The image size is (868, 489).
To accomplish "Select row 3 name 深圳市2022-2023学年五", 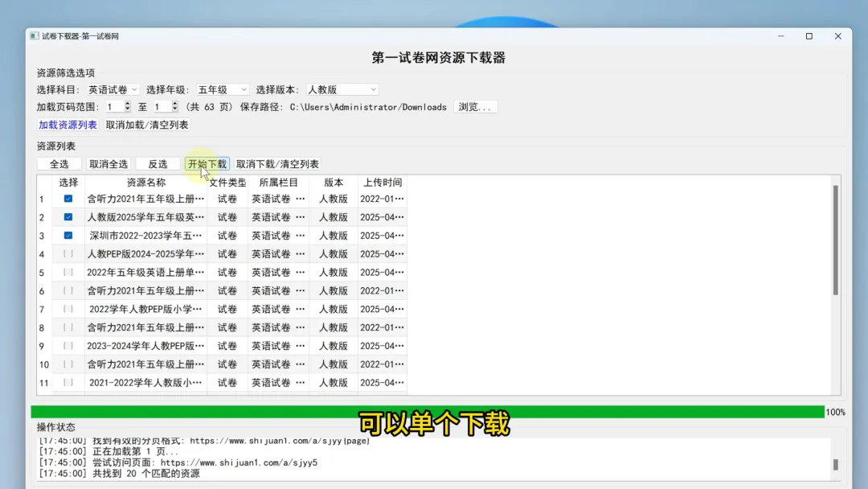I will pos(146,236).
